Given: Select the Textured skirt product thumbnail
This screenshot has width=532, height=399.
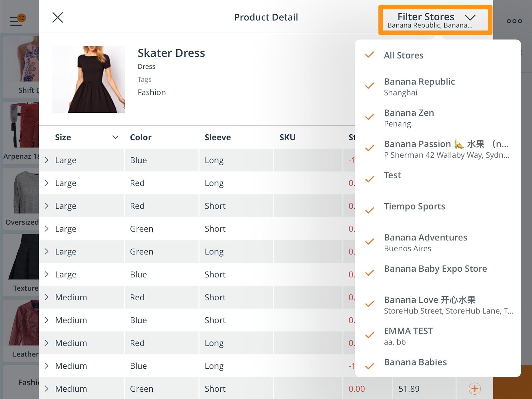Looking at the screenshot, I should pos(21,264).
